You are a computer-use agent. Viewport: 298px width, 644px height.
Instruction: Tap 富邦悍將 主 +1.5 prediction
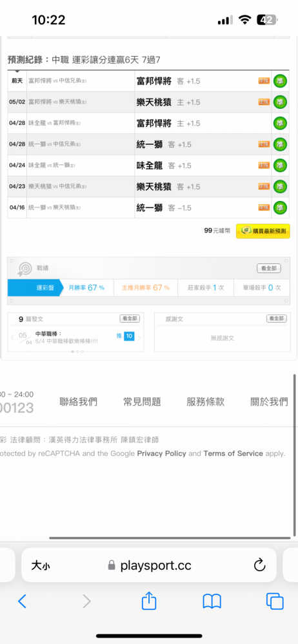[x=168, y=123]
